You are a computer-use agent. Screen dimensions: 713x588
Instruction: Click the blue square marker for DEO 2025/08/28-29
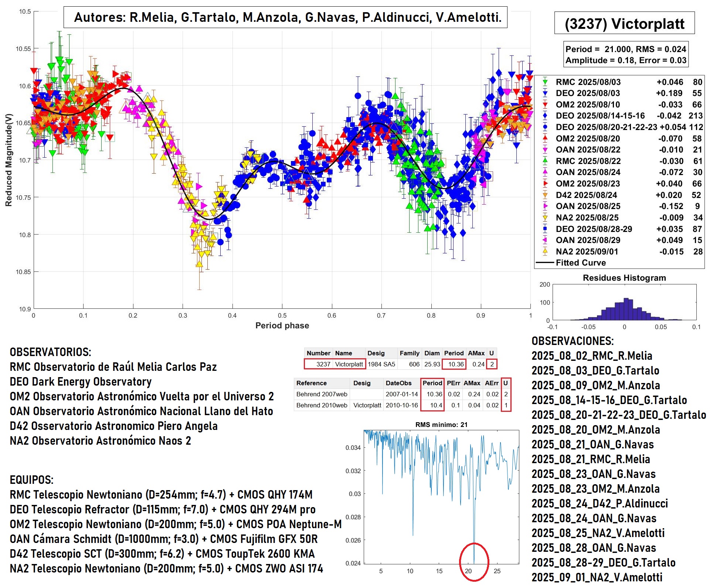(x=545, y=229)
